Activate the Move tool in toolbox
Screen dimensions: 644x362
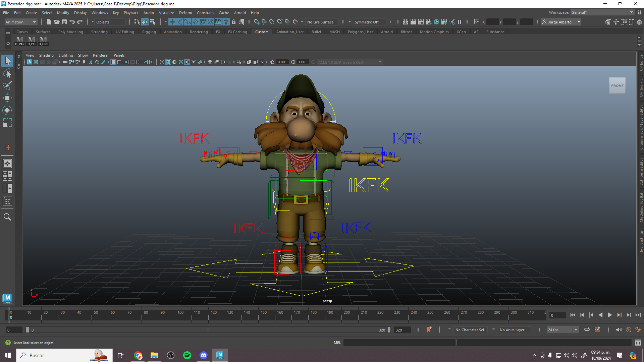tap(7, 98)
